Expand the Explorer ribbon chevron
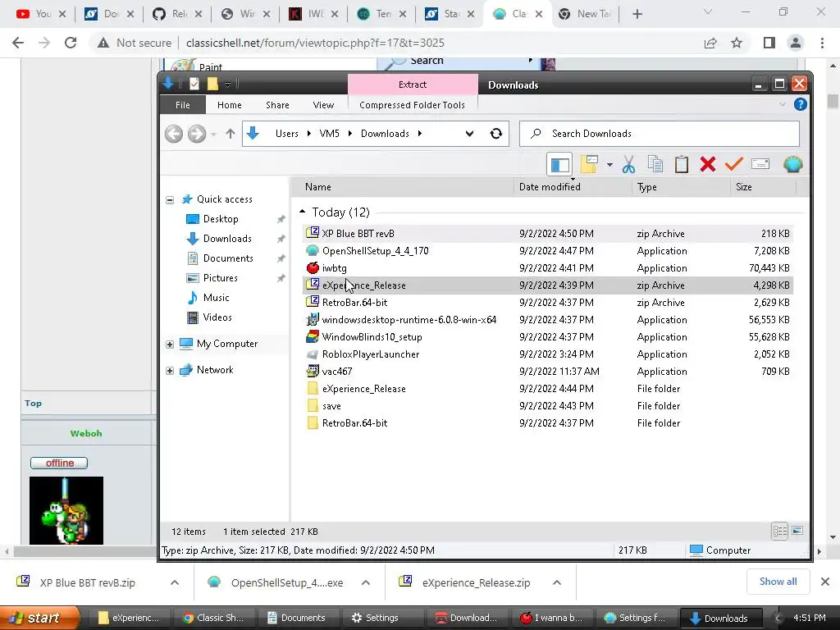The height and width of the screenshot is (630, 840). [x=783, y=104]
